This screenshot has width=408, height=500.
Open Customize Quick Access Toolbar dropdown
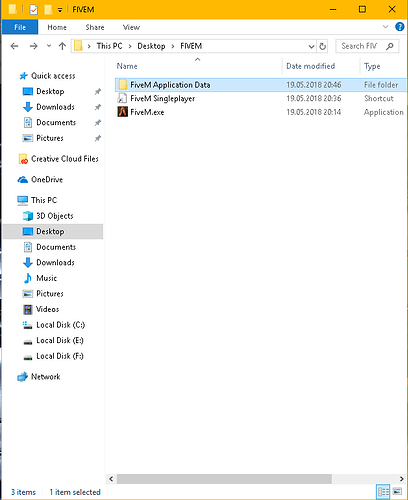click(x=60, y=10)
